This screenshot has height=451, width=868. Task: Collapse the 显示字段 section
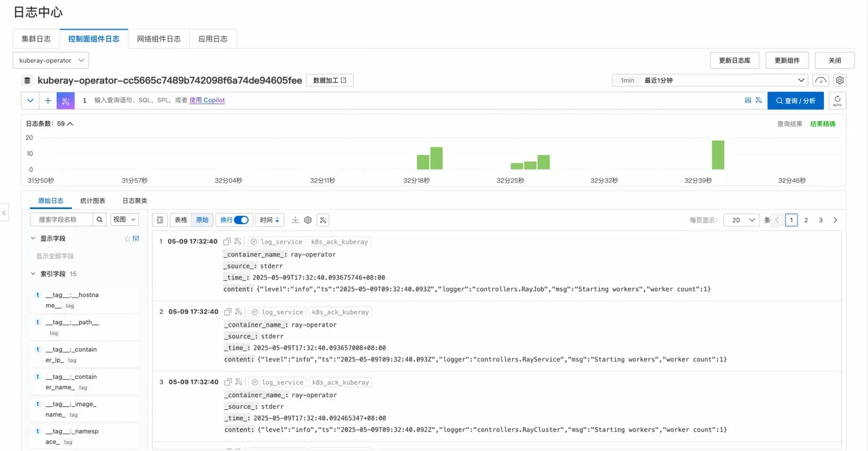[33, 239]
